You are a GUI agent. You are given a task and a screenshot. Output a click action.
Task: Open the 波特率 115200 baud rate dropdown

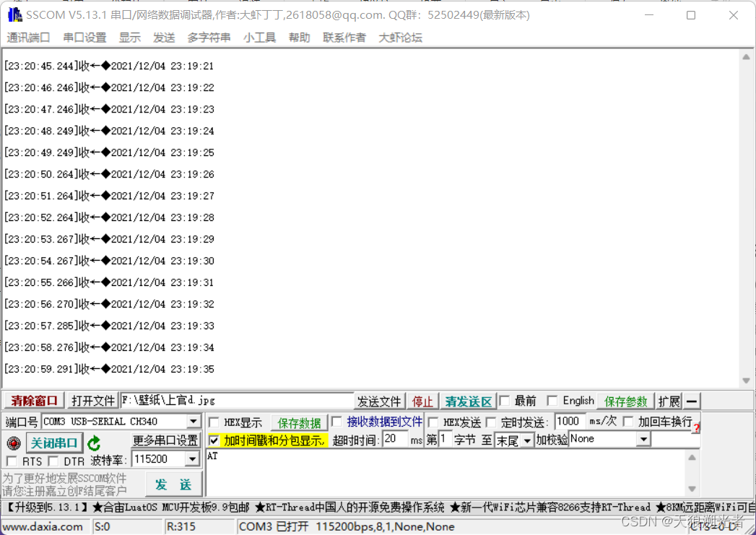[192, 458]
